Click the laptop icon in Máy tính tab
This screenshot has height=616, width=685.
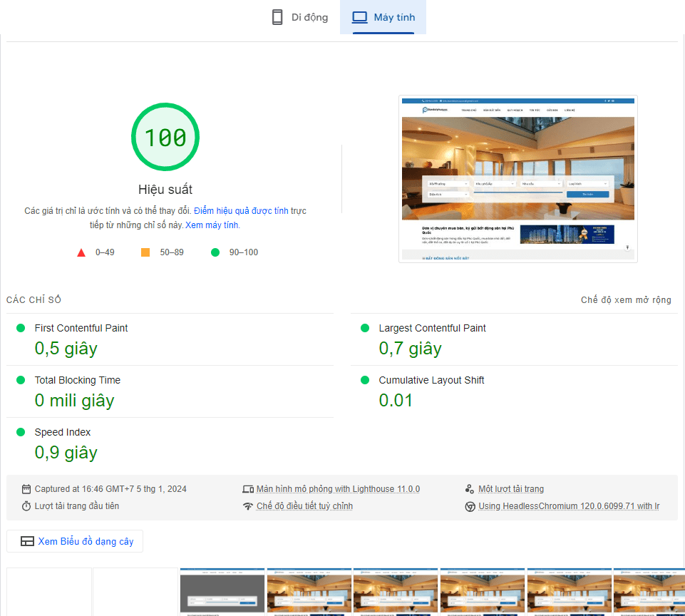[x=359, y=17]
